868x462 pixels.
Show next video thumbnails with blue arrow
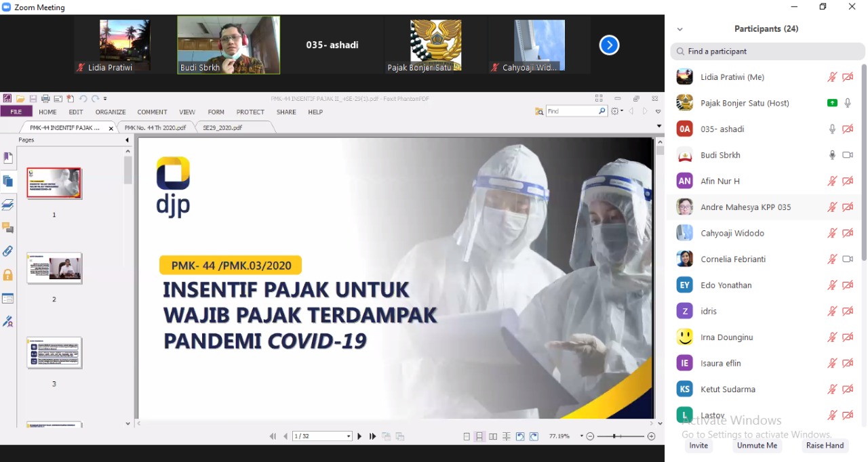point(609,45)
